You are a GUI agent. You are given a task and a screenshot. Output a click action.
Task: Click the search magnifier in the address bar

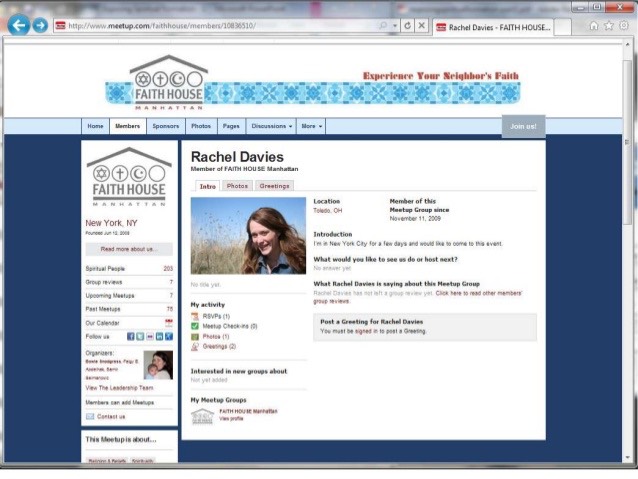click(x=383, y=26)
